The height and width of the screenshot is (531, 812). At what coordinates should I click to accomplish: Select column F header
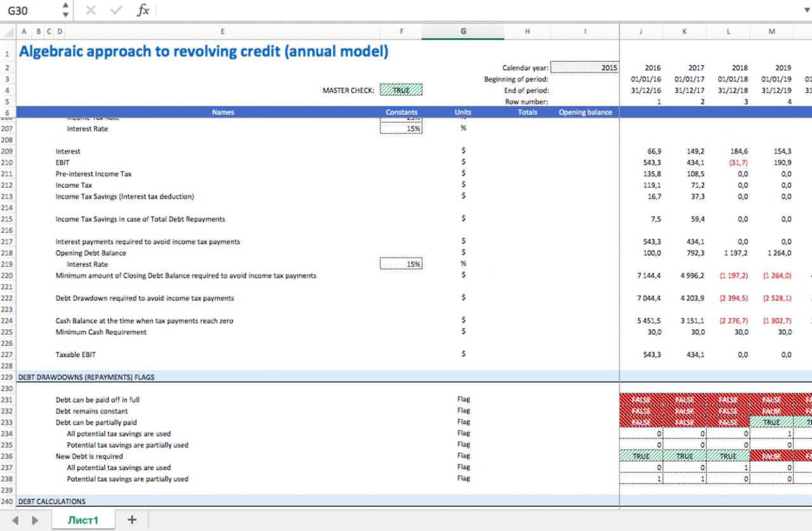point(401,31)
